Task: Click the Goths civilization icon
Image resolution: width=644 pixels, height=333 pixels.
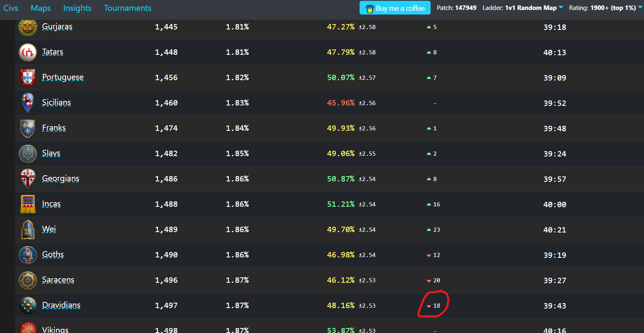Action: click(28, 255)
